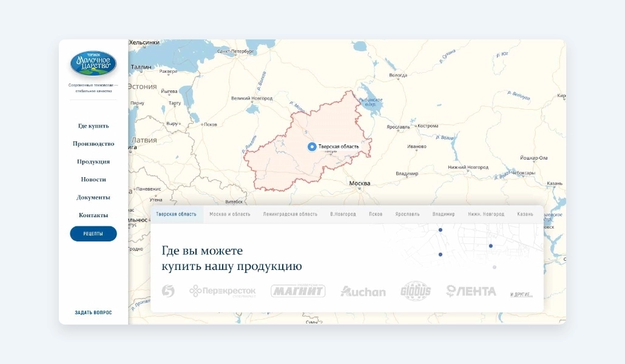Viewport: 625px width, 364px height.
Task: Click Чебоксары on the map
Action: click(x=523, y=173)
